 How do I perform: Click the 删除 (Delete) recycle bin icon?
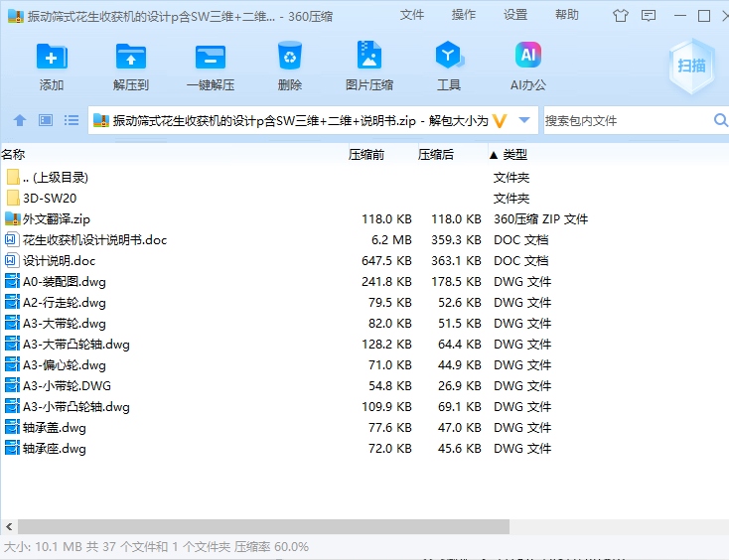click(x=290, y=56)
